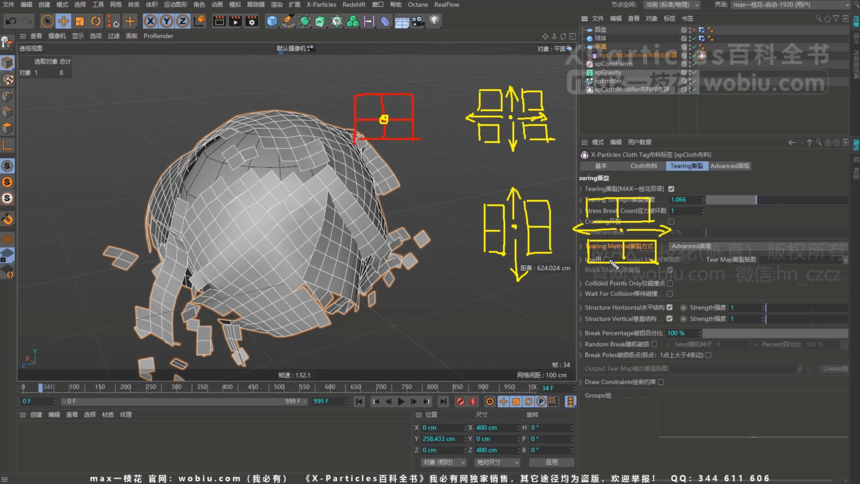
Task: Open the spline pen tool icon
Action: [288, 21]
